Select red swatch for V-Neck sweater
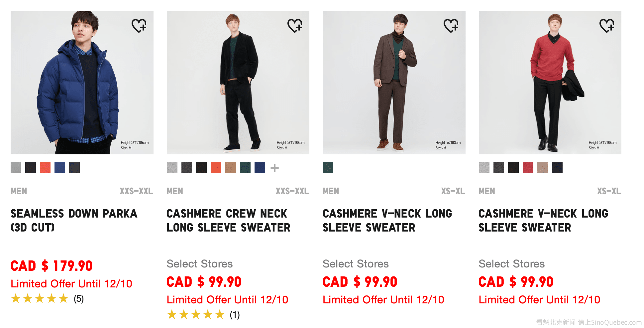 coord(528,168)
